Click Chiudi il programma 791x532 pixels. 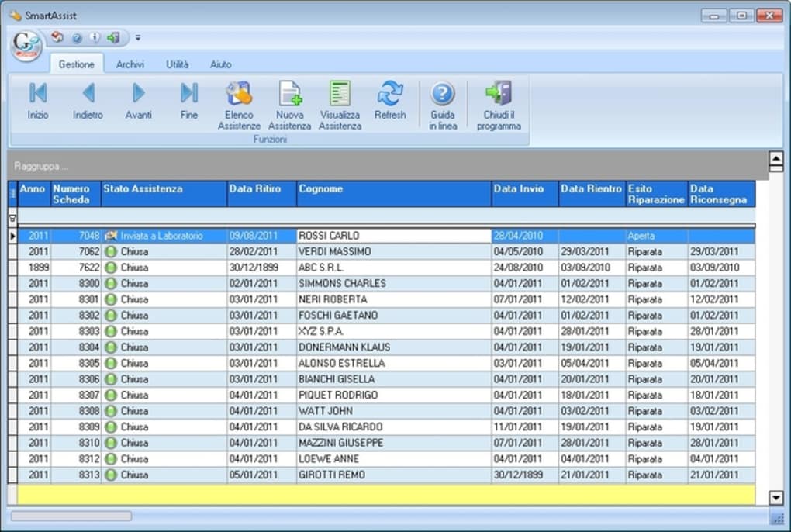499,105
